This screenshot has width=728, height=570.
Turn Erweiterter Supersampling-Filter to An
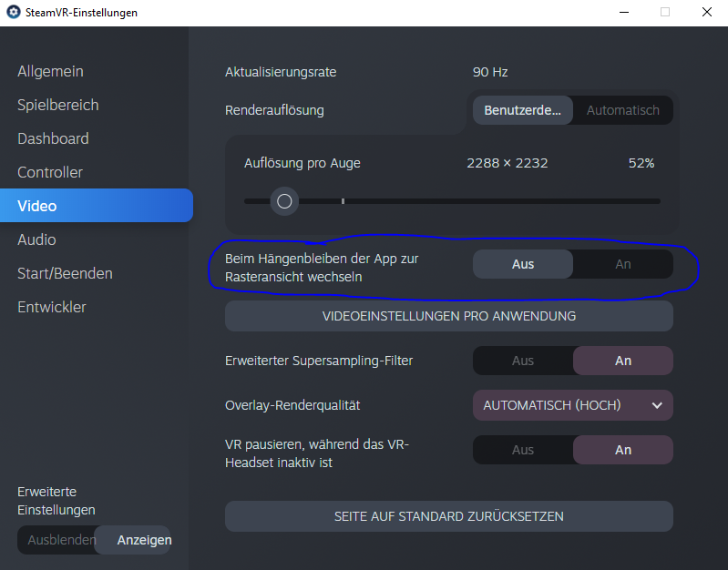[623, 361]
